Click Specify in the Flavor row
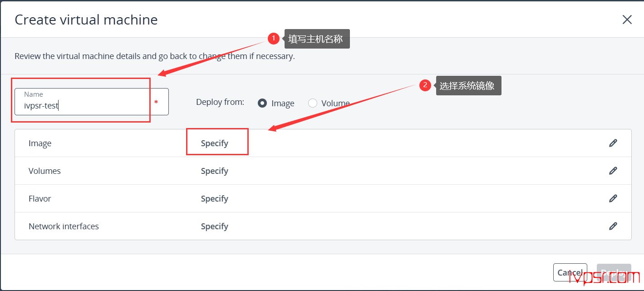The height and width of the screenshot is (291, 644). pos(215,198)
